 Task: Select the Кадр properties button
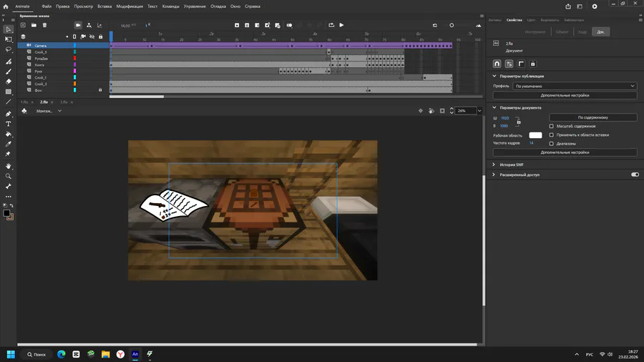pos(582,31)
